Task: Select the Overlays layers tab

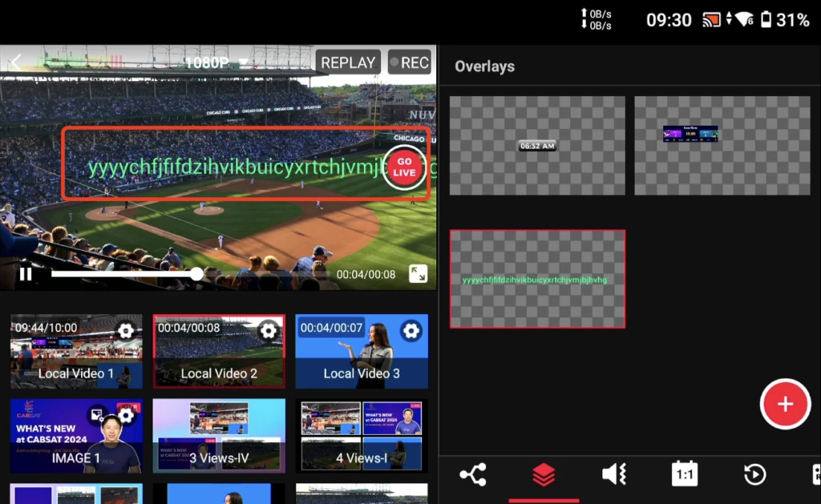Action: 544,475
